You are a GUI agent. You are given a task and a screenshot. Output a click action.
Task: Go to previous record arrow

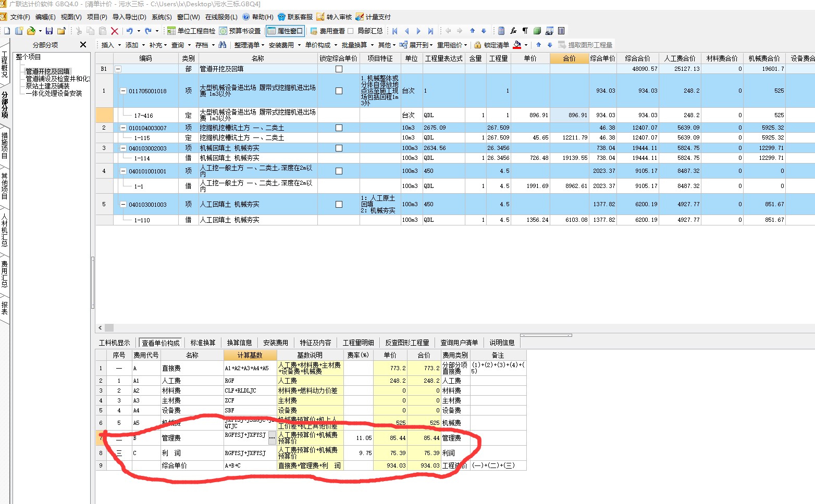(407, 31)
